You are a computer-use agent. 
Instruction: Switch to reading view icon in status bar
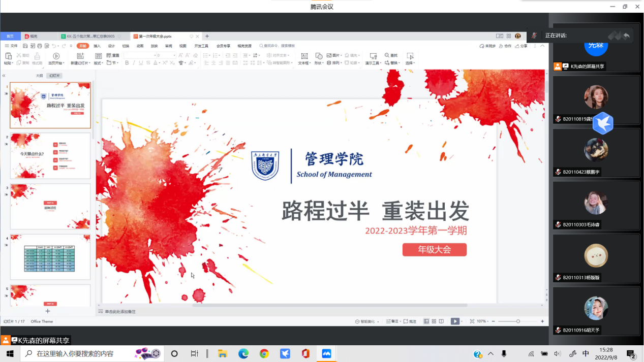coord(441,321)
